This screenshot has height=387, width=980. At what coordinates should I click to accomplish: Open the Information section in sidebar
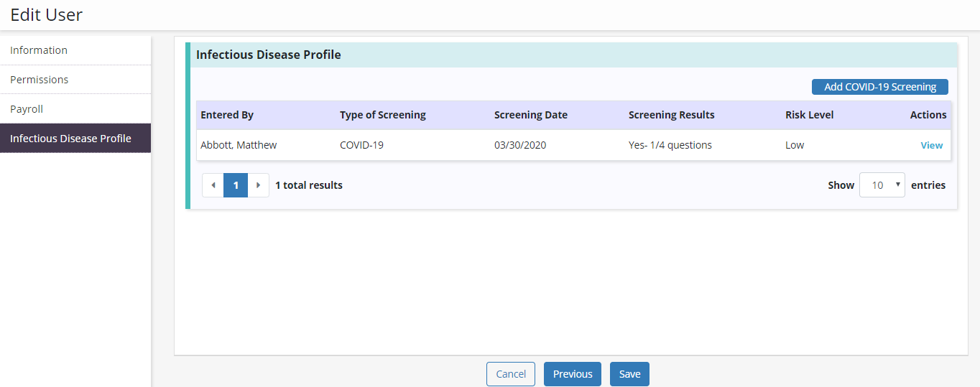tap(39, 50)
